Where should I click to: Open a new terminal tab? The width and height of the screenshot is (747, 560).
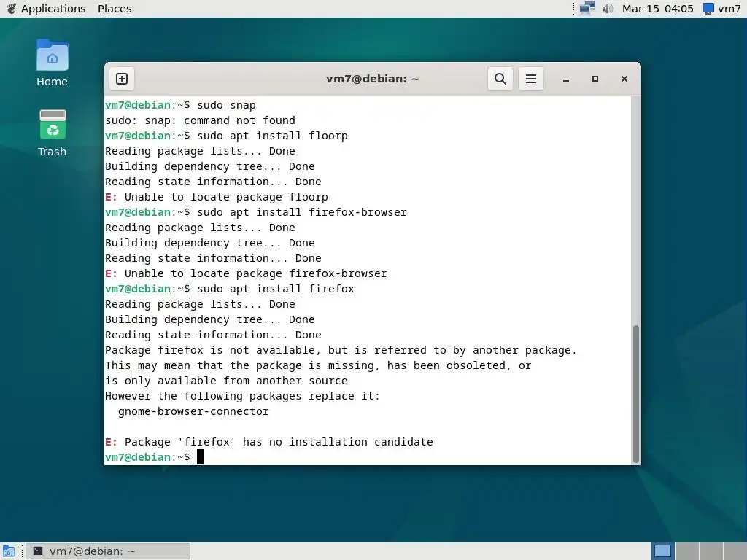tap(122, 79)
